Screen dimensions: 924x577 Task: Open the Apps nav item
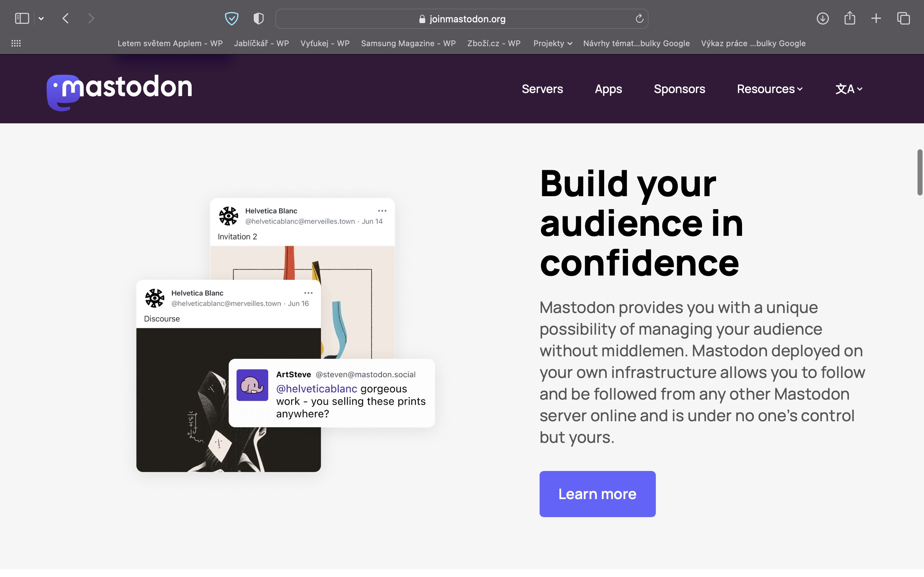pos(608,89)
